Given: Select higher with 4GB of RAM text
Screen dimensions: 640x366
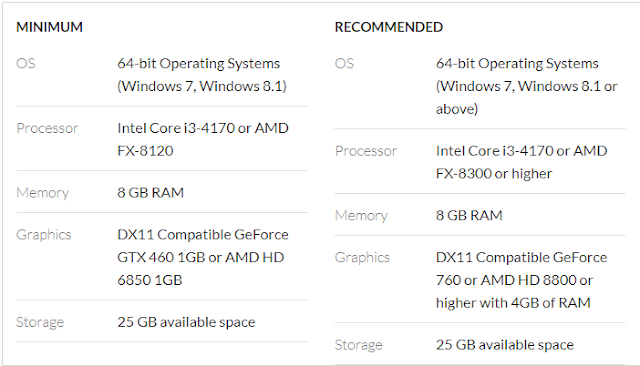Looking at the screenshot, I should pos(513,303).
